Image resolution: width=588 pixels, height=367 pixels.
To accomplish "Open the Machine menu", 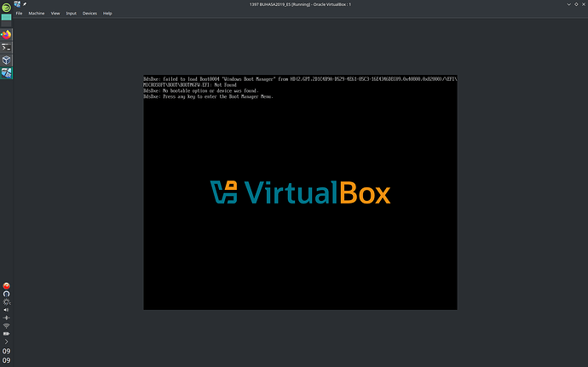I will pyautogui.click(x=37, y=13).
